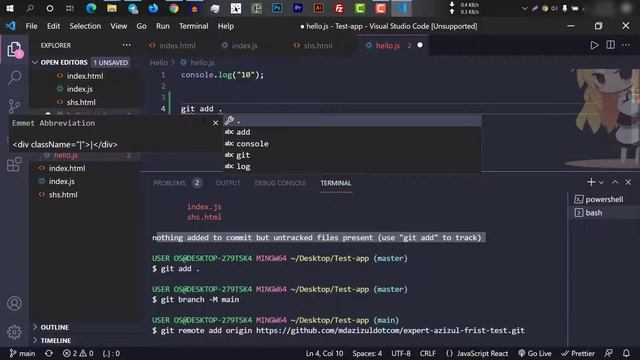640x360 pixels.
Task: Open the Selection menu
Action: 85,26
